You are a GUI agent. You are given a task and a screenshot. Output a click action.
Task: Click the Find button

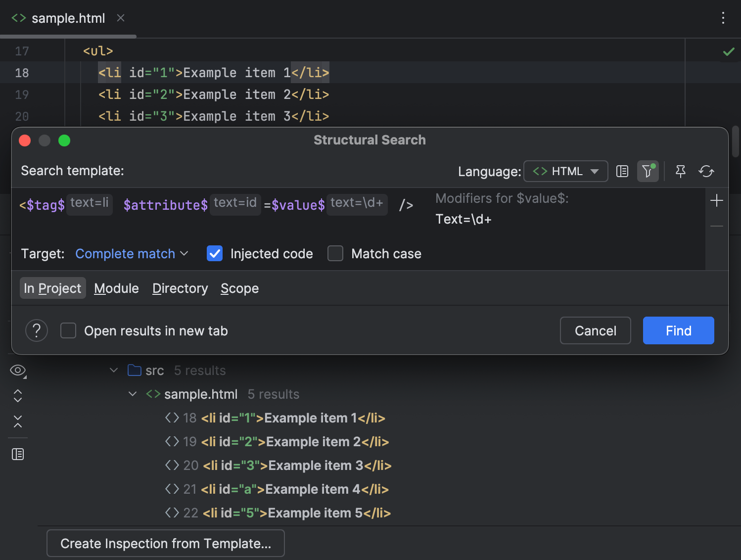pyautogui.click(x=678, y=330)
